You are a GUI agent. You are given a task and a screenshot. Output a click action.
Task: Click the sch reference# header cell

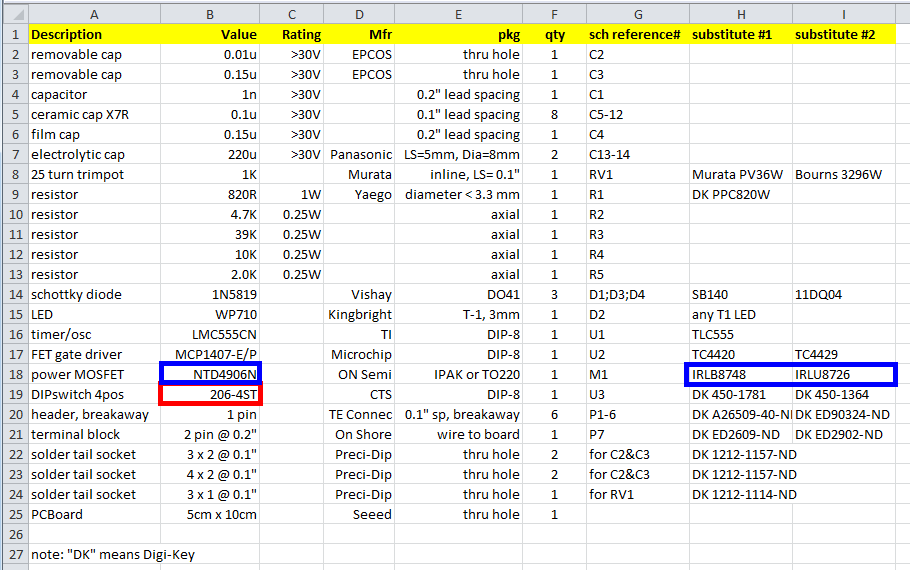pos(637,34)
